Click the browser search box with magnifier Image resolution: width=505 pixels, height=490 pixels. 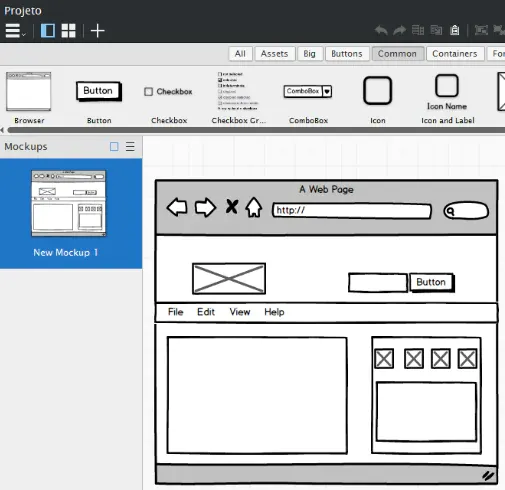466,211
